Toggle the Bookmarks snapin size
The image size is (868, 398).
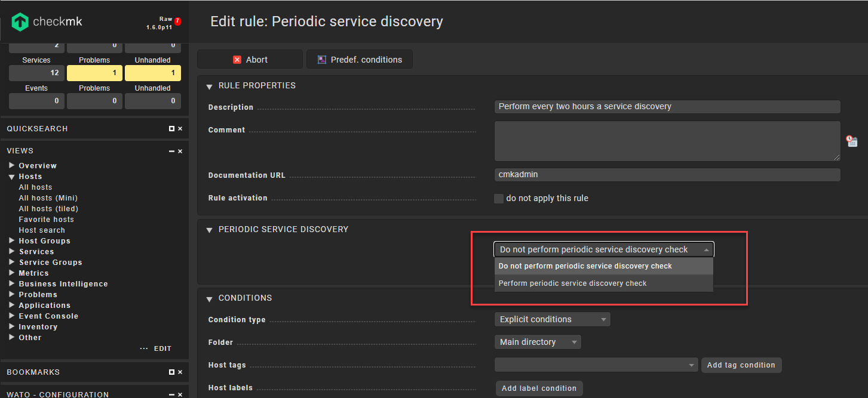(x=171, y=372)
